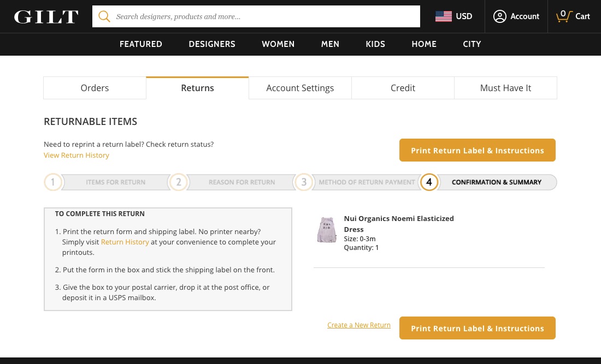Click the Create a New Return link
This screenshot has width=601, height=364.
click(x=359, y=325)
